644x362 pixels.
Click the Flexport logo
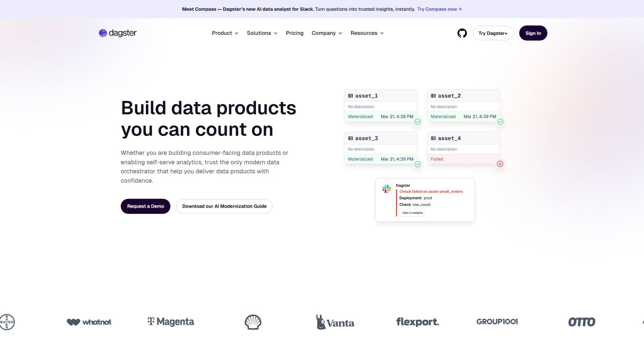(x=418, y=322)
